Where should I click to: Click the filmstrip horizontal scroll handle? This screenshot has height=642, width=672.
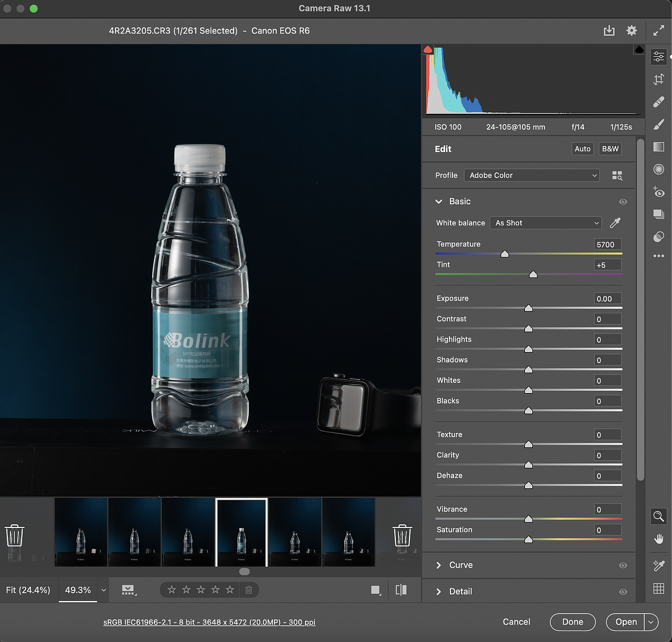244,572
